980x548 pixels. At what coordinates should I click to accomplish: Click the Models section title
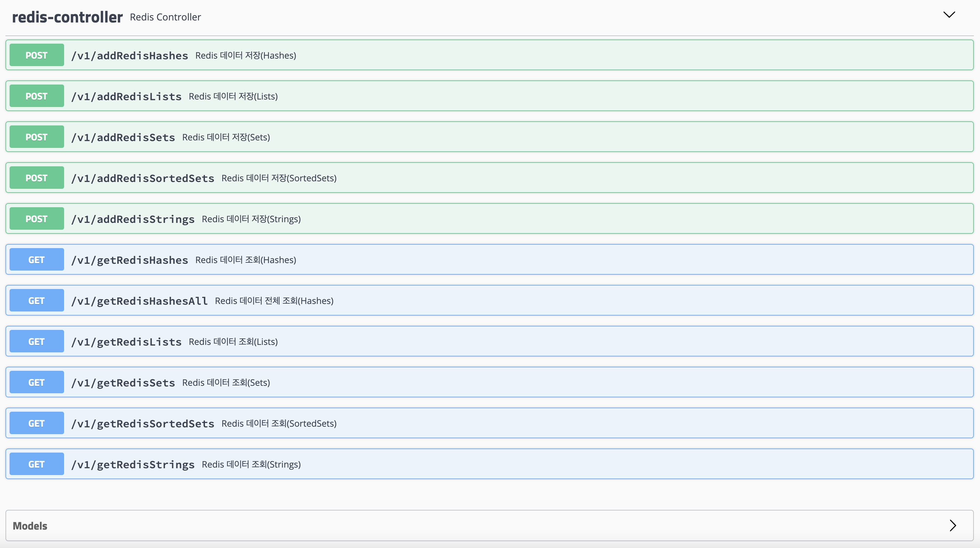tap(30, 526)
